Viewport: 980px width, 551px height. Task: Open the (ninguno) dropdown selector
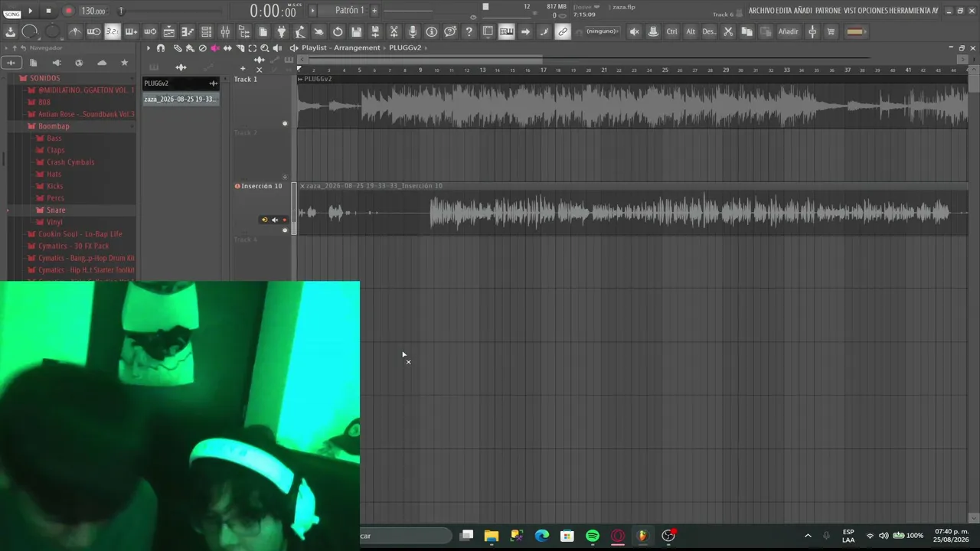pyautogui.click(x=603, y=31)
